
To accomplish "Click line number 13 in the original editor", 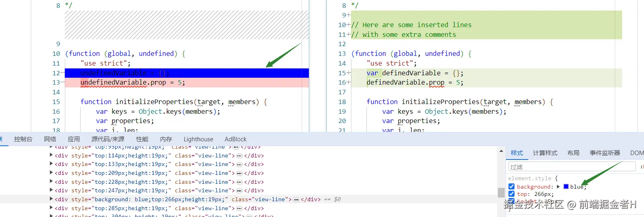I will pos(56,82).
